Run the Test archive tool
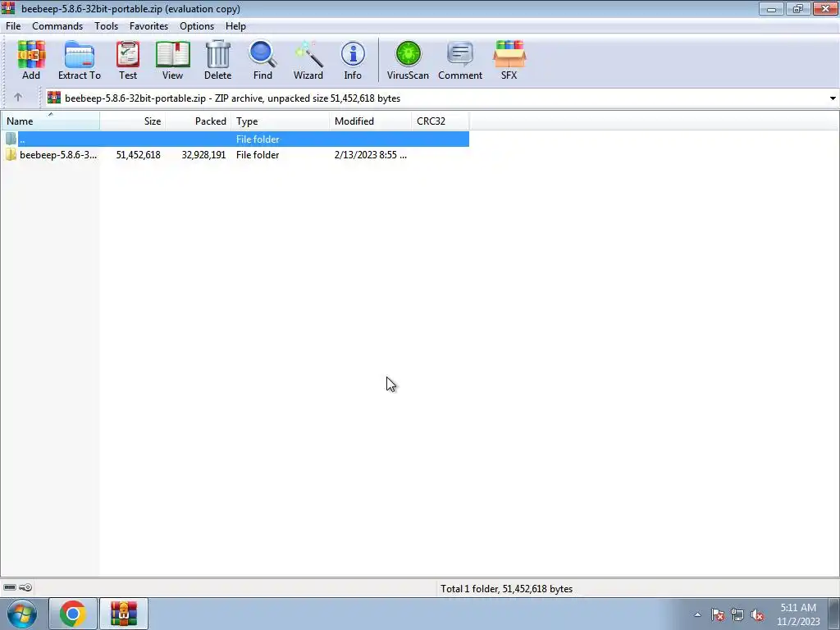 pyautogui.click(x=127, y=60)
